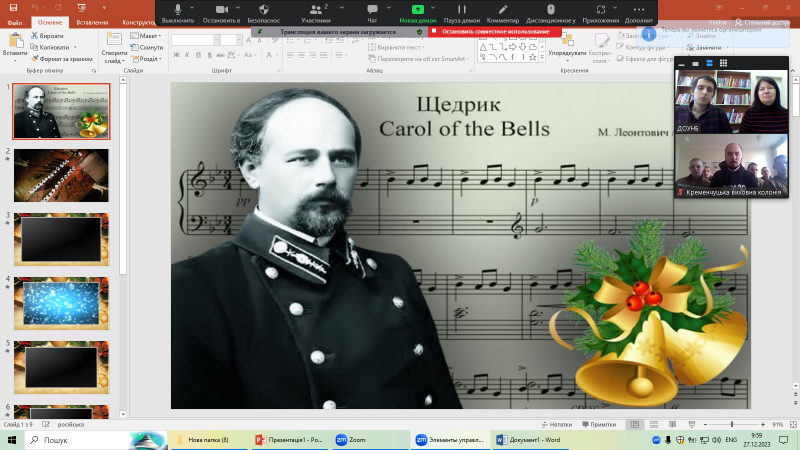Start a new share with green icon
The height and width of the screenshot is (450, 800).
[418, 13]
